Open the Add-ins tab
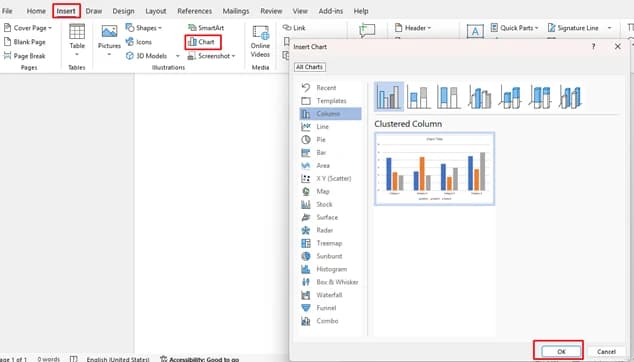The width and height of the screenshot is (634, 362). [330, 11]
